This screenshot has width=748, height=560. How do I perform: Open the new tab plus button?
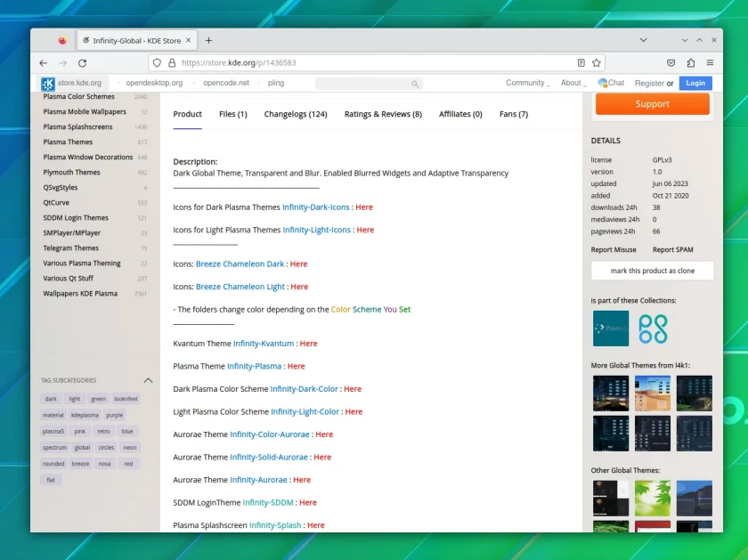tap(208, 41)
